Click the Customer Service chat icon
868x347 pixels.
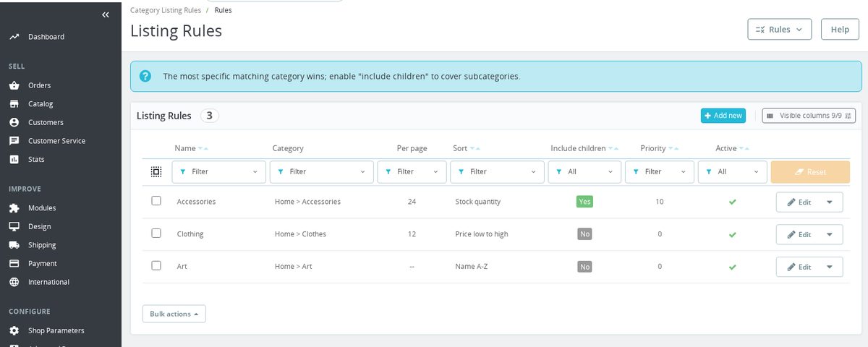(14, 141)
